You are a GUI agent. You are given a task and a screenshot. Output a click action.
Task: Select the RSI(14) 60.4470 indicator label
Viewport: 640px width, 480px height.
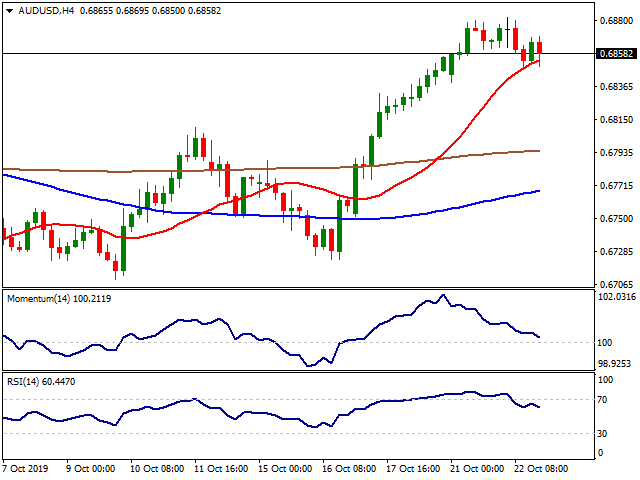pos(41,382)
